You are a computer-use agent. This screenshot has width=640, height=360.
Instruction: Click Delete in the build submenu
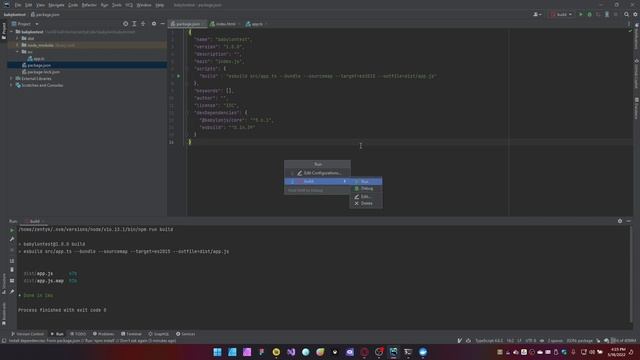point(366,203)
